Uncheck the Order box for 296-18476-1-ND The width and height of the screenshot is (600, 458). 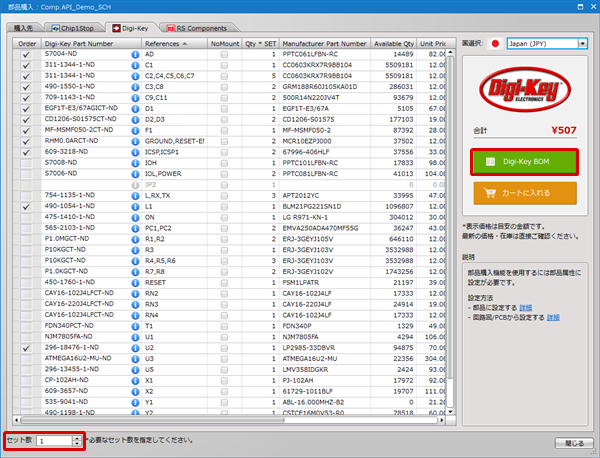(x=26, y=349)
